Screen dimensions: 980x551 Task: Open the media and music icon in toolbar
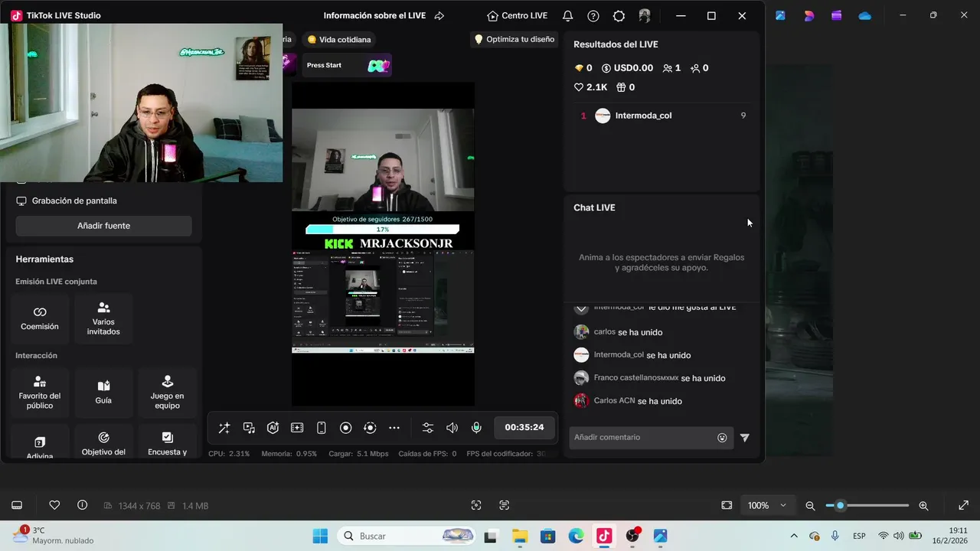(x=249, y=428)
